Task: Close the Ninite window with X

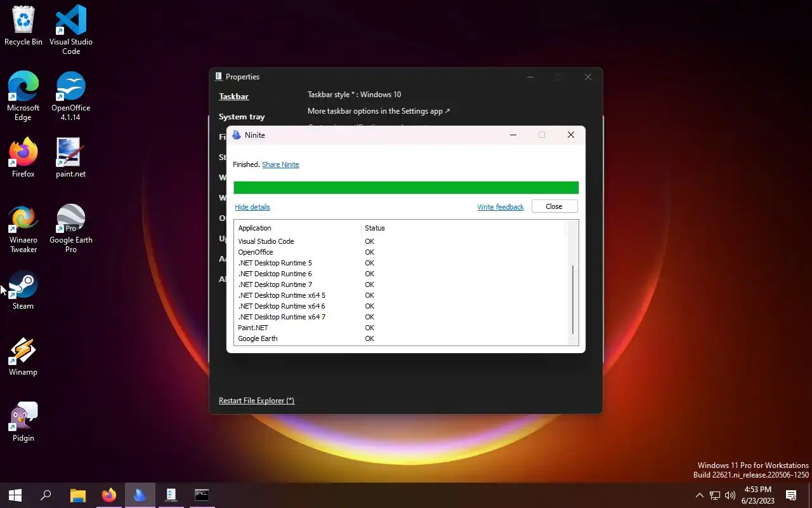Action: click(x=571, y=135)
